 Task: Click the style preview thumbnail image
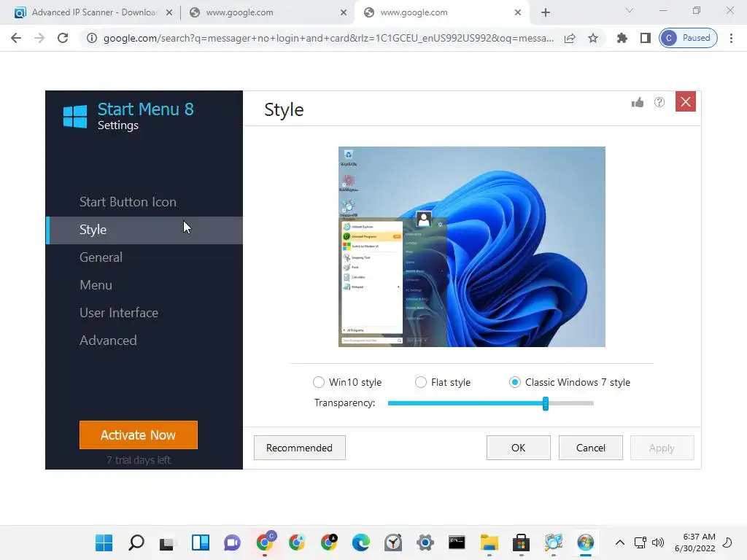[472, 246]
